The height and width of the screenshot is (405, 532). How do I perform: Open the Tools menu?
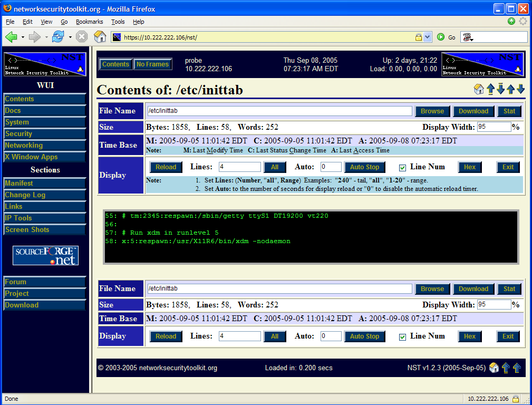coord(118,22)
